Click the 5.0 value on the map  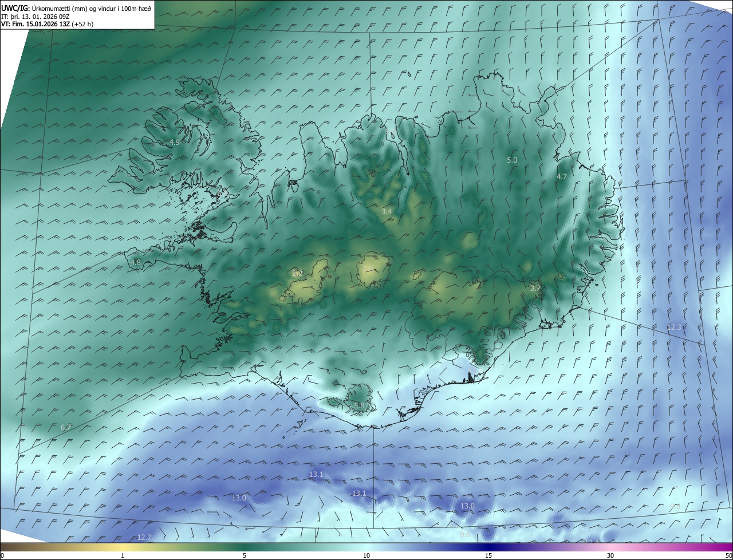tap(512, 160)
